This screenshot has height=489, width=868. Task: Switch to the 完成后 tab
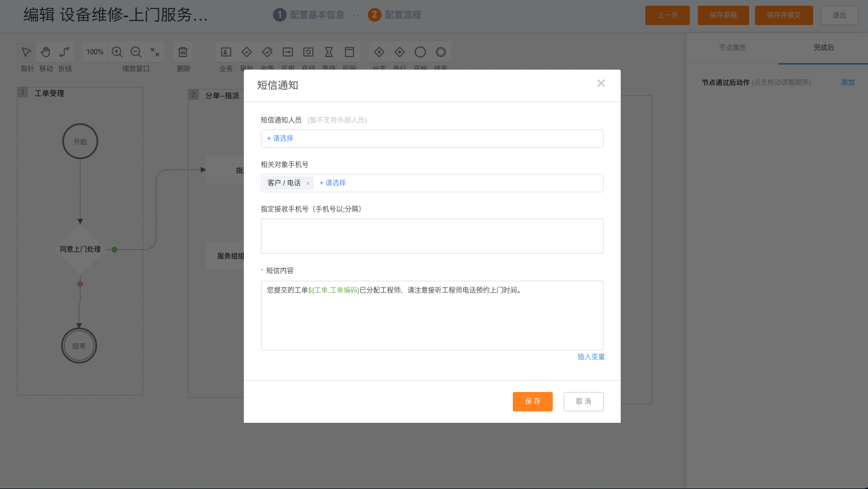(x=823, y=48)
